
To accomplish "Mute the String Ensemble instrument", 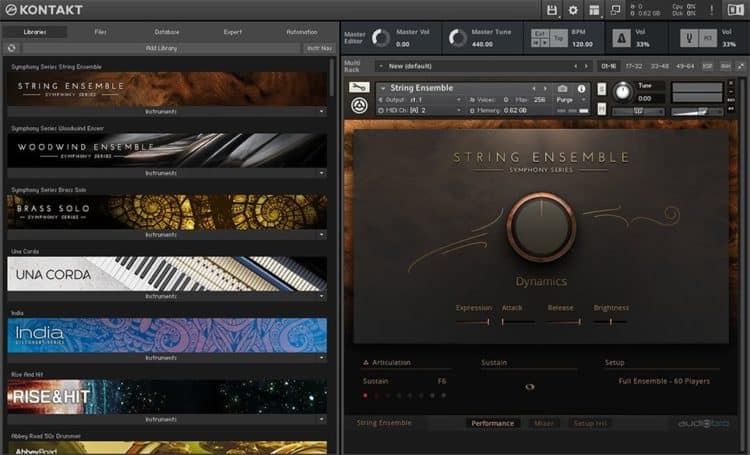I will point(601,109).
